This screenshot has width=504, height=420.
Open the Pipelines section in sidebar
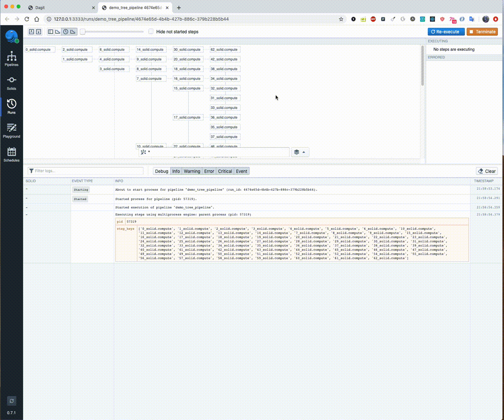11,59
